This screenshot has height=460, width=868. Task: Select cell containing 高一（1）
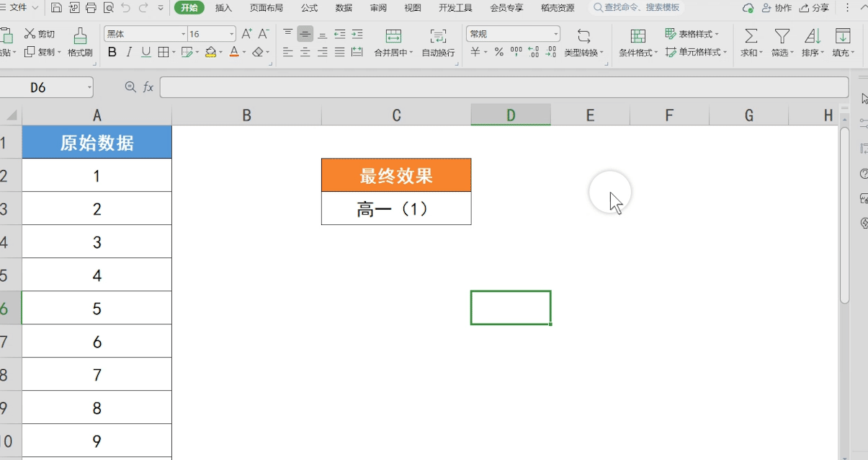(396, 208)
